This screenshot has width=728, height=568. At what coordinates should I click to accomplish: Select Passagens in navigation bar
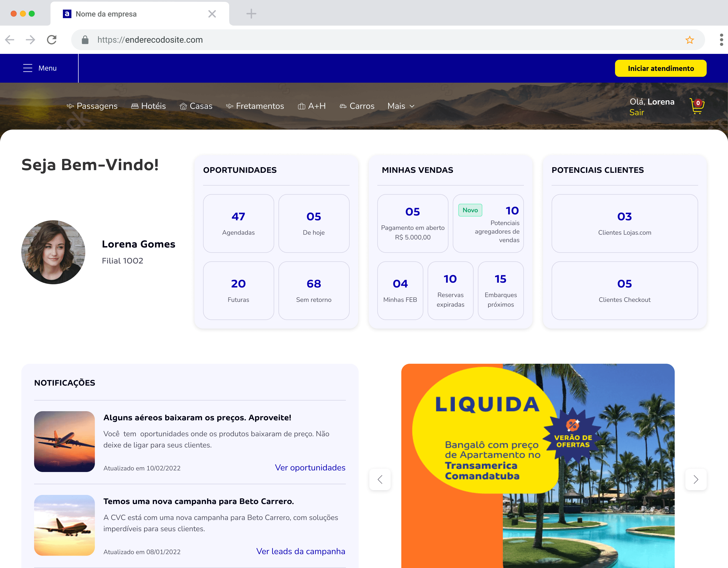(x=92, y=106)
